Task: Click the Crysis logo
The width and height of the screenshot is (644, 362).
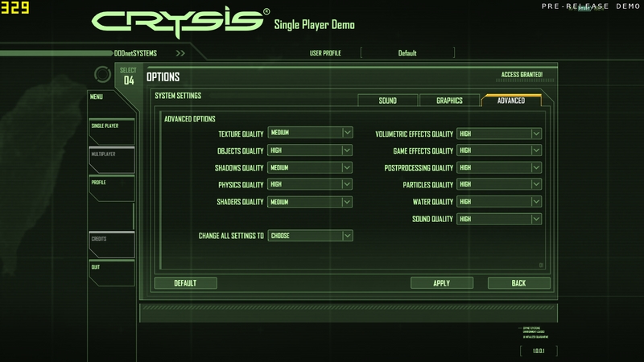Action: point(180,23)
